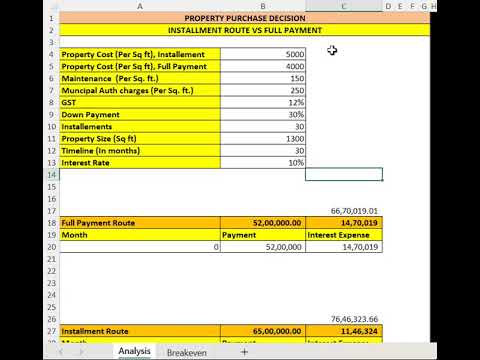Add a new sheet with plus icon
Image resolution: width=480 pixels, height=360 pixels.
[244, 352]
